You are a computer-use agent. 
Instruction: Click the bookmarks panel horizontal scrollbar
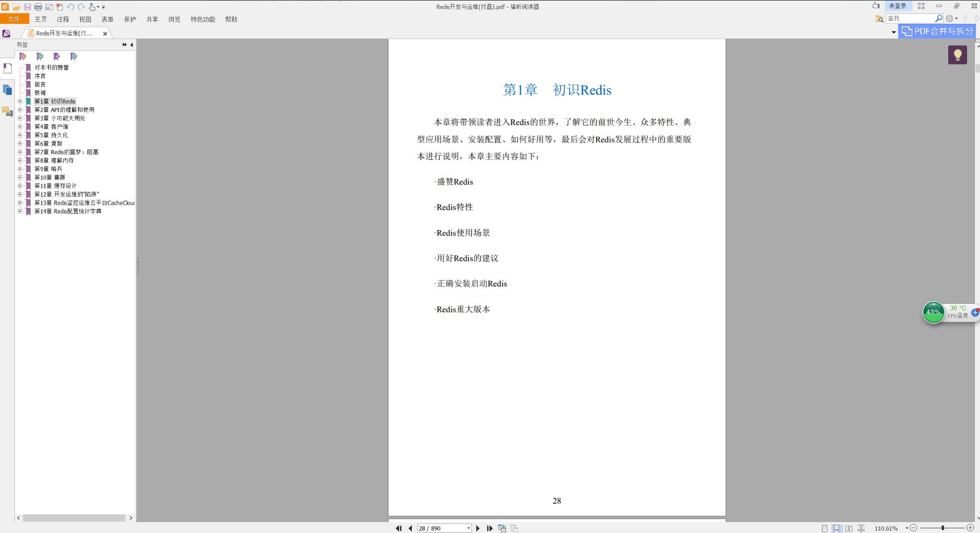pyautogui.click(x=75, y=518)
